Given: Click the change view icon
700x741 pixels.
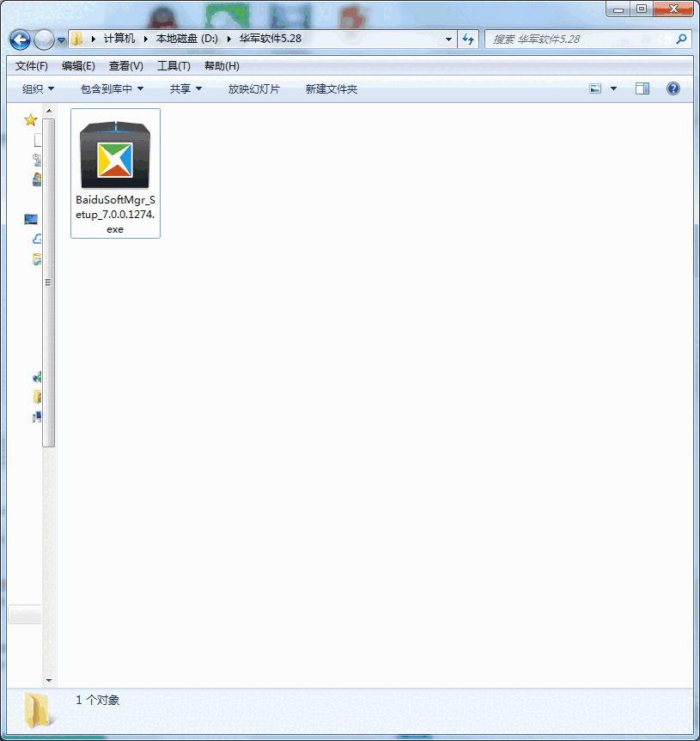Looking at the screenshot, I should pyautogui.click(x=595, y=88).
